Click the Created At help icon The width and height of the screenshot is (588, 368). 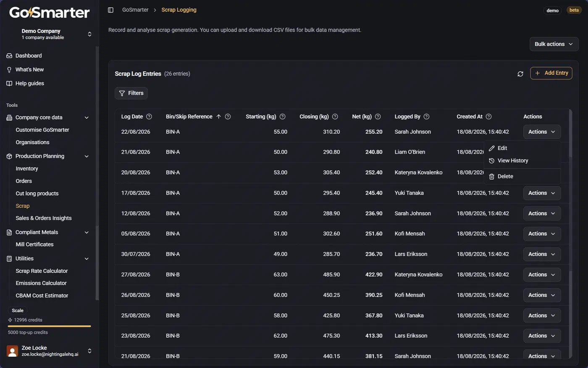(x=488, y=116)
